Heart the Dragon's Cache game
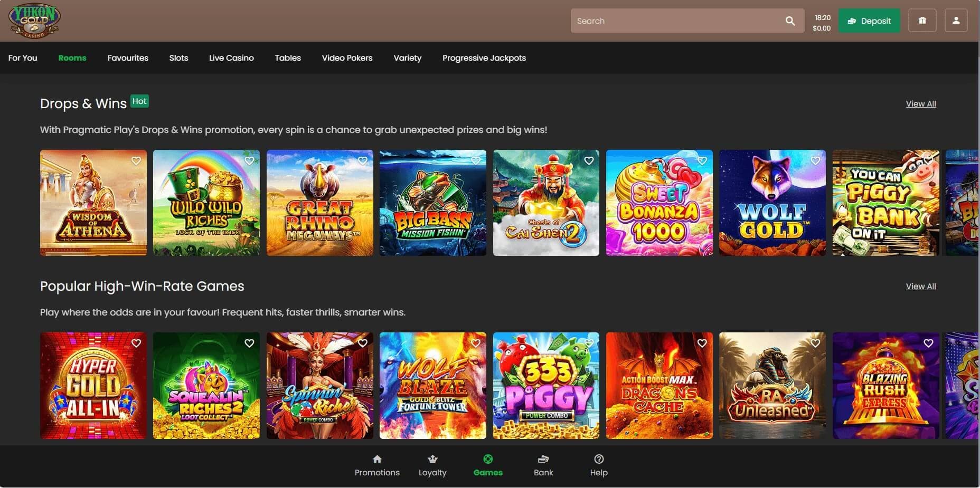 point(702,343)
